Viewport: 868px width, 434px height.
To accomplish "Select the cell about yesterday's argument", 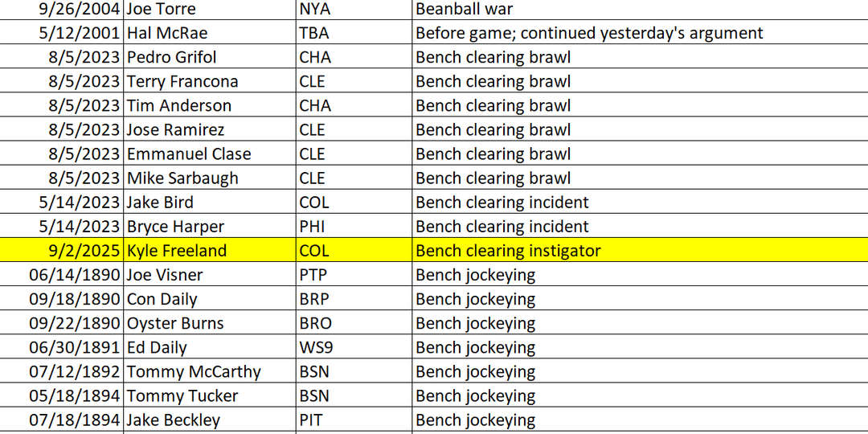I will coord(589,34).
